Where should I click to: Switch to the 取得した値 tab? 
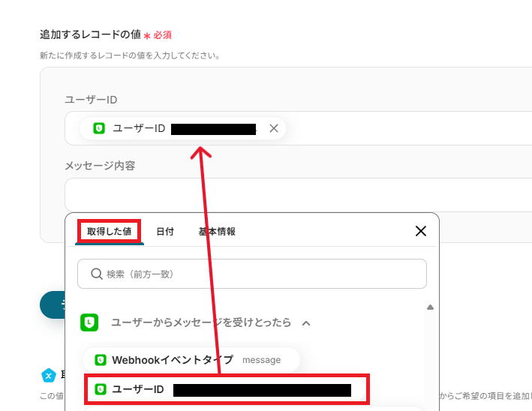110,231
